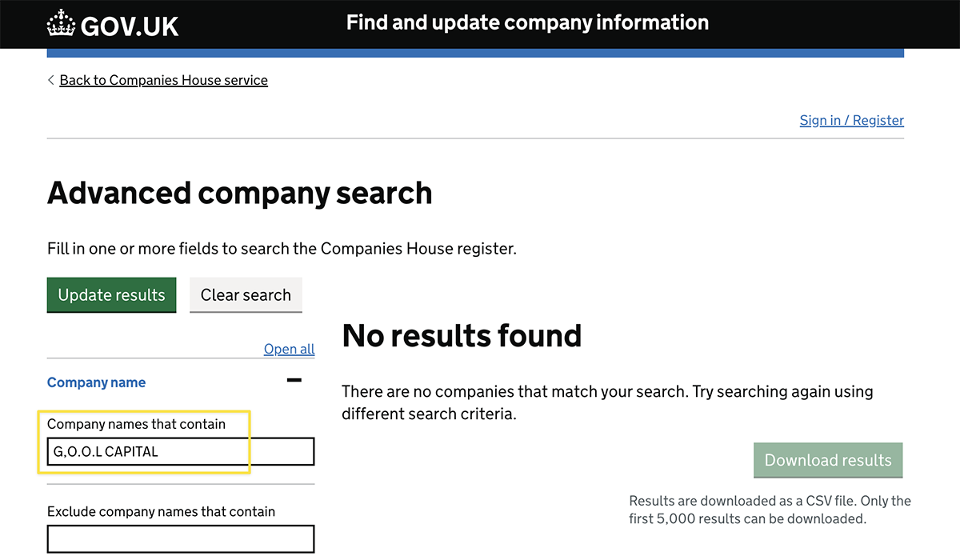
Task: Click the 'Exclude company names that contain' label
Action: 161,511
